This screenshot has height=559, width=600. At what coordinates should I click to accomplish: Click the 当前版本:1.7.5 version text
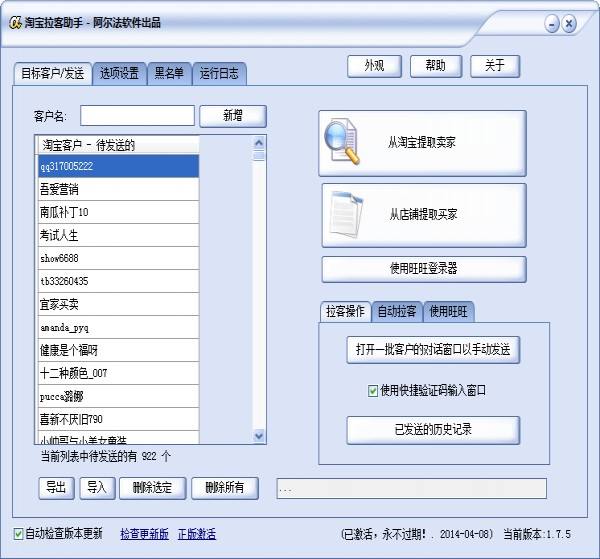coord(537,534)
